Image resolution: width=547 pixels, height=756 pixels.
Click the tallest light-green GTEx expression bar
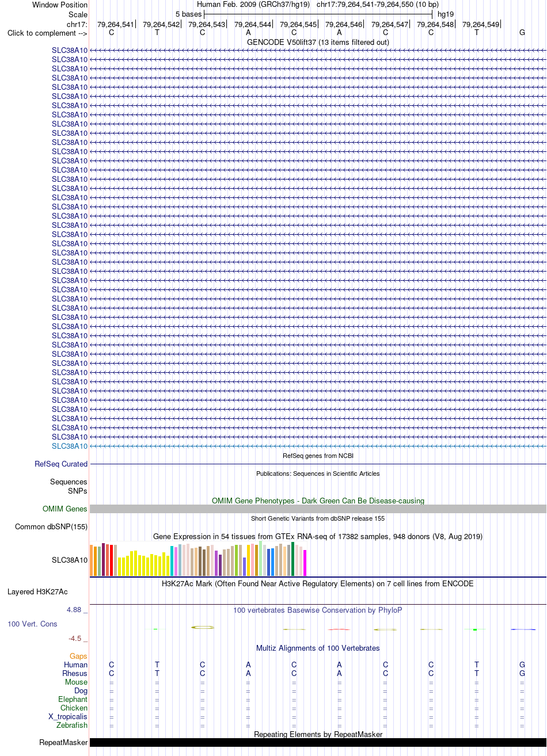pyautogui.click(x=261, y=558)
